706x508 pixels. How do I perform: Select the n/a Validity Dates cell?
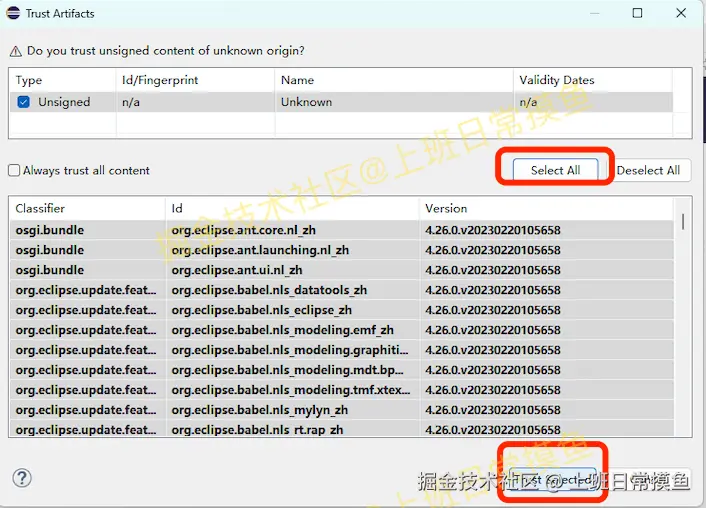[x=593, y=102]
